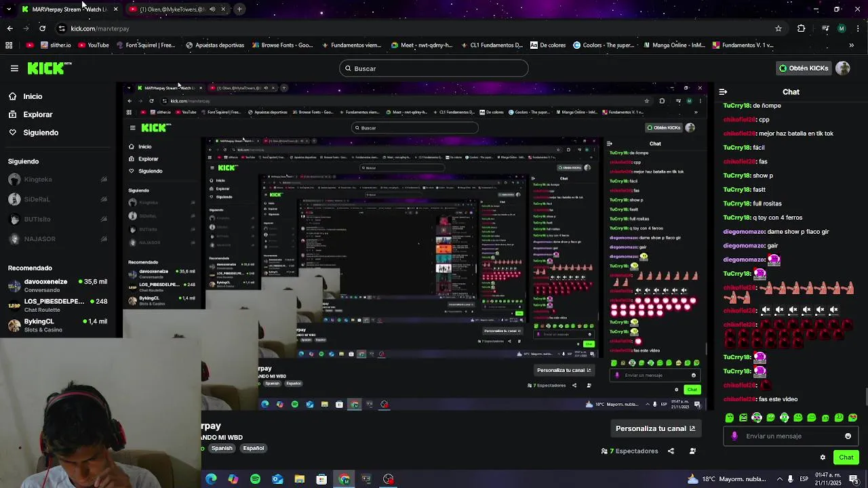The height and width of the screenshot is (488, 868).
Task: Open followed channel NAJASOR
Action: click(58, 239)
